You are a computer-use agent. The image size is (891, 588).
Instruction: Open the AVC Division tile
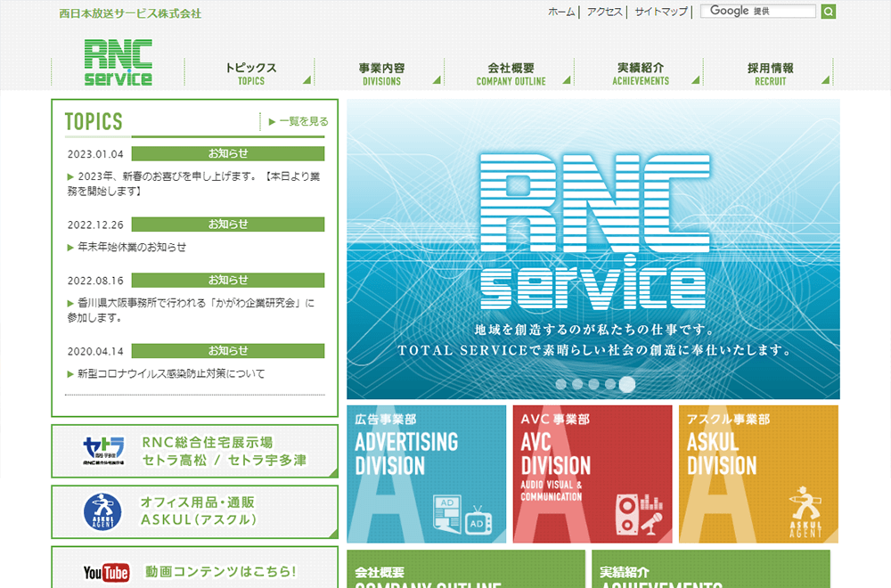click(593, 474)
